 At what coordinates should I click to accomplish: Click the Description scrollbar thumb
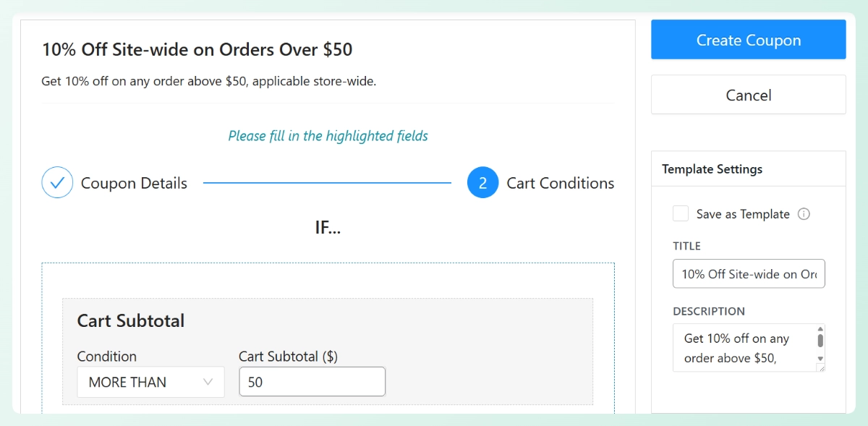(820, 340)
